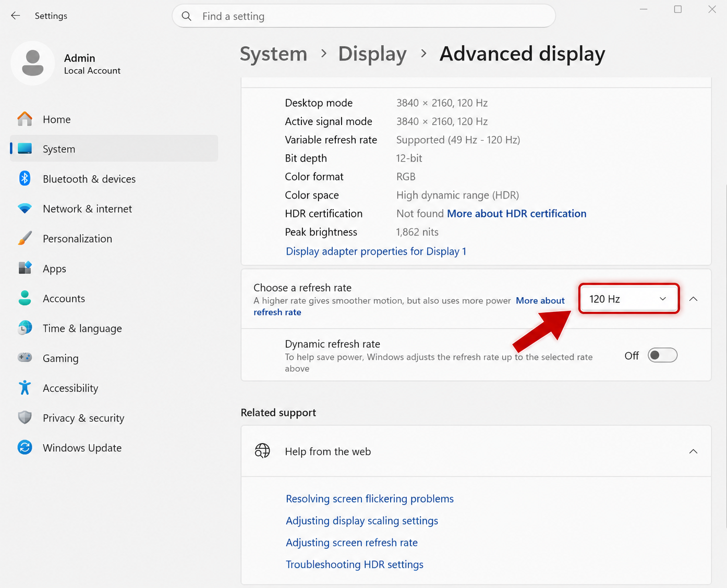Click the Color format RGB value
This screenshot has height=588, width=727.
click(x=406, y=177)
